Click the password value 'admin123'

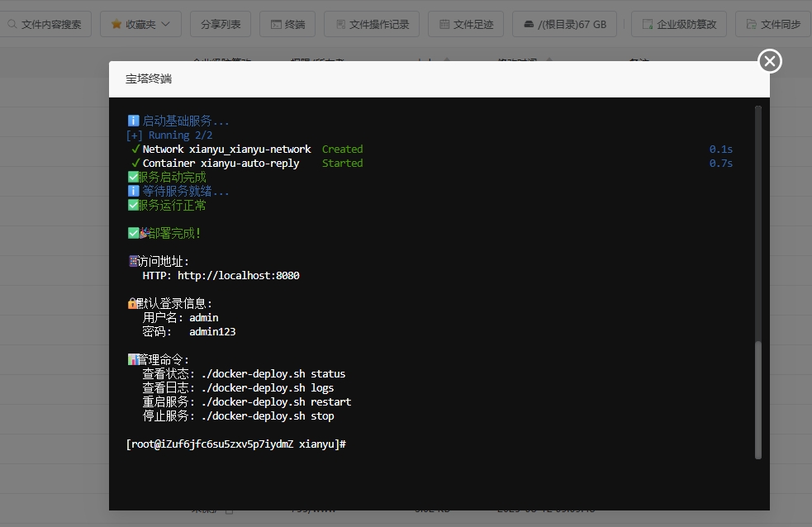pos(212,331)
